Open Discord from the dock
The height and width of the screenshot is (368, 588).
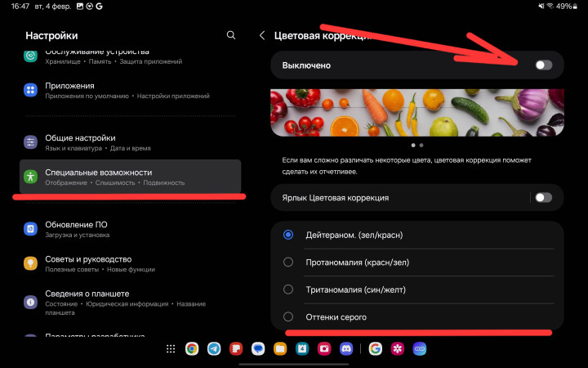346,348
